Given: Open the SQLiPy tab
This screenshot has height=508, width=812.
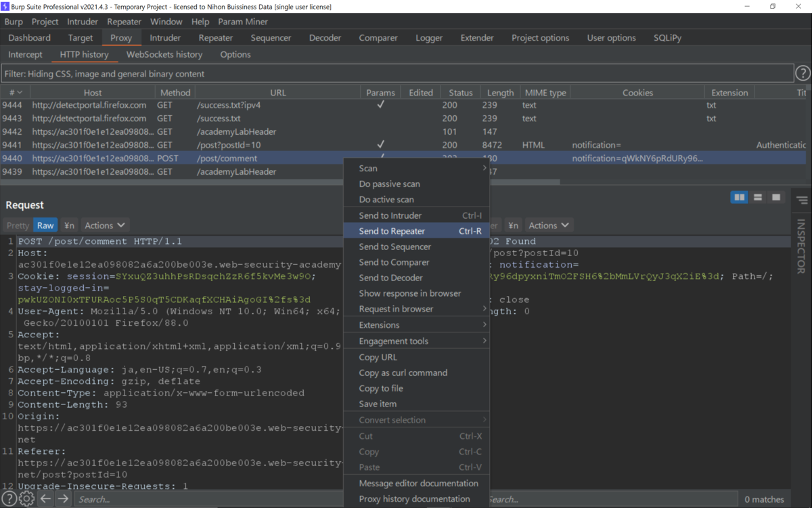Looking at the screenshot, I should click(x=668, y=38).
